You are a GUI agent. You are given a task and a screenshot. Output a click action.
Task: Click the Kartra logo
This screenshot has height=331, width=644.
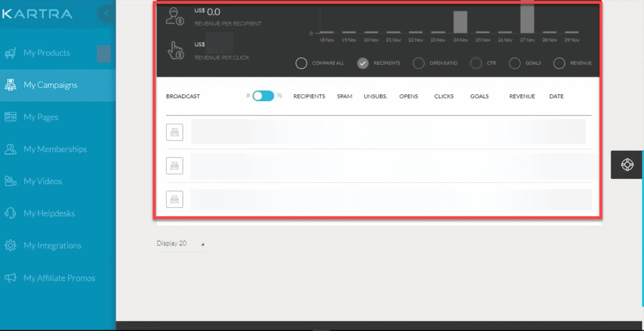pos(37,14)
